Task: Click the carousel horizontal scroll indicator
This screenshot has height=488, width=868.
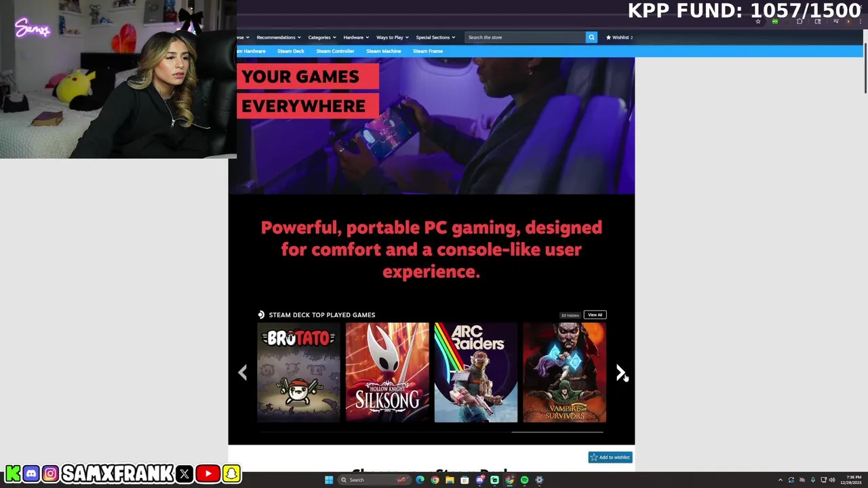Action: click(x=557, y=432)
